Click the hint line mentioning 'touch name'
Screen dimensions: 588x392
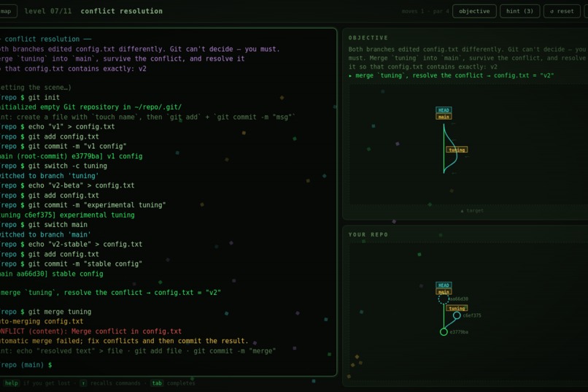(x=148, y=117)
